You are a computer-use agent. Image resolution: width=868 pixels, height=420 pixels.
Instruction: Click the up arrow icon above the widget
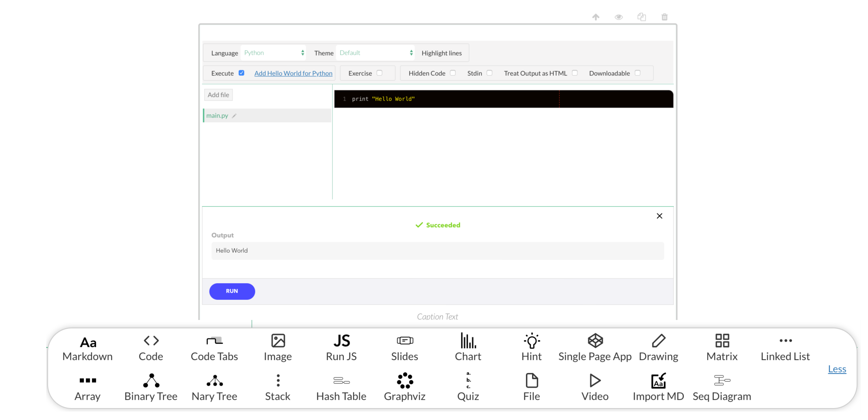[595, 17]
